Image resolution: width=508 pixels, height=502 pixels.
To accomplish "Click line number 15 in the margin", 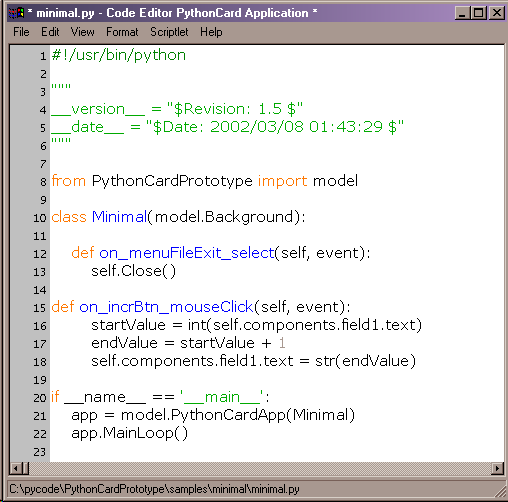I will click(x=40, y=308).
